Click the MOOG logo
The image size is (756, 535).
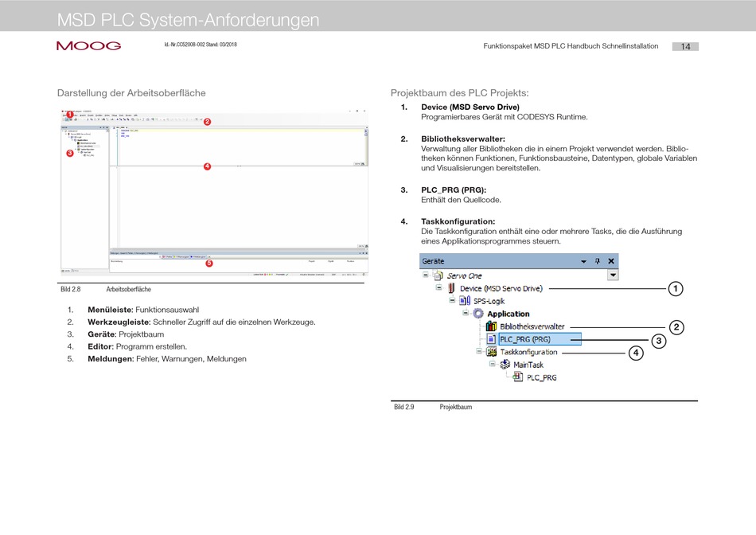[x=88, y=46]
